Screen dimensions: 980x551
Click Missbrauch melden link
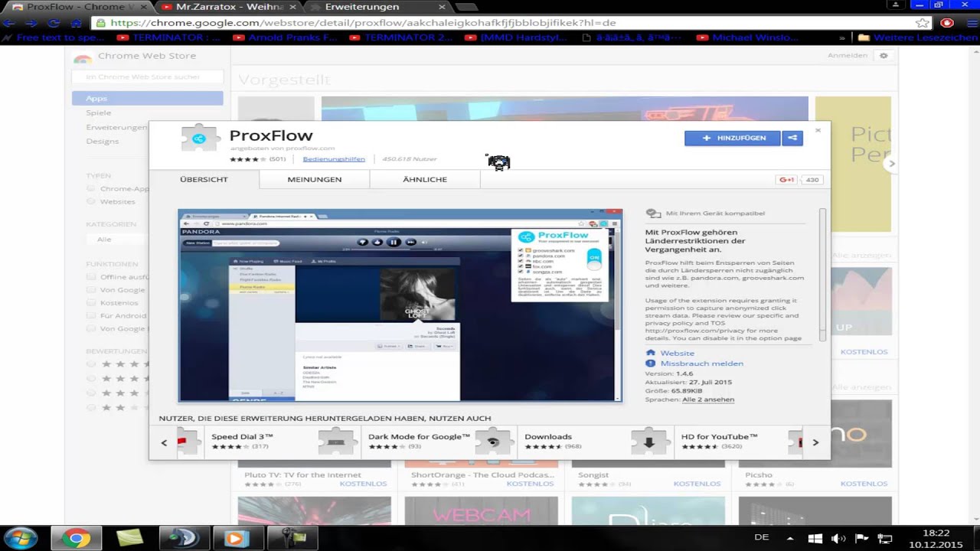click(x=701, y=364)
